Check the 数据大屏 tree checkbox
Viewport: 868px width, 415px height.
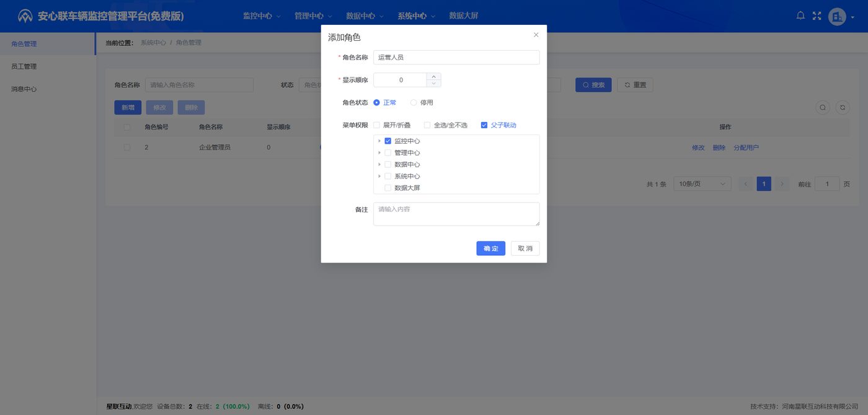(x=388, y=188)
